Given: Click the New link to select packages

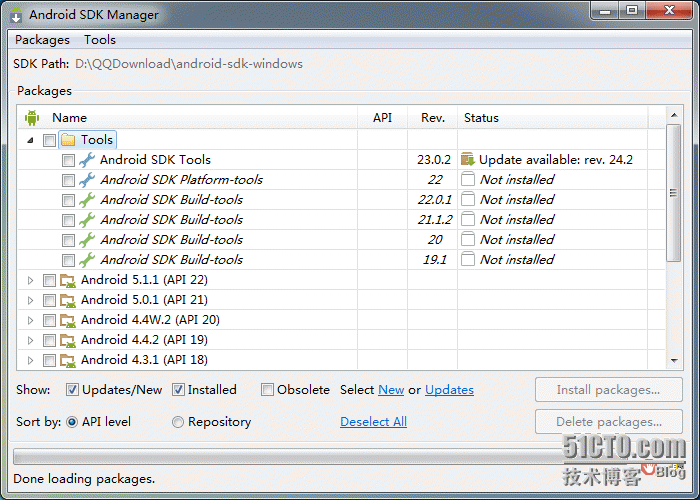Looking at the screenshot, I should [x=391, y=390].
